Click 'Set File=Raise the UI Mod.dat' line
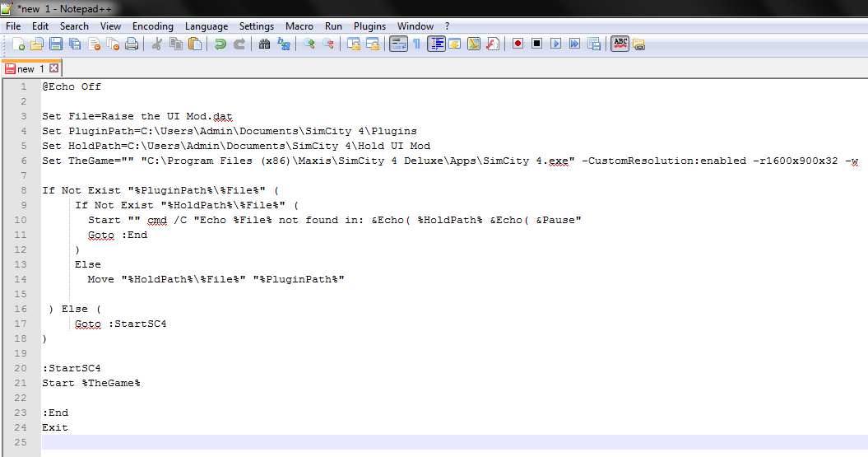This screenshot has width=868, height=457. pos(137,116)
